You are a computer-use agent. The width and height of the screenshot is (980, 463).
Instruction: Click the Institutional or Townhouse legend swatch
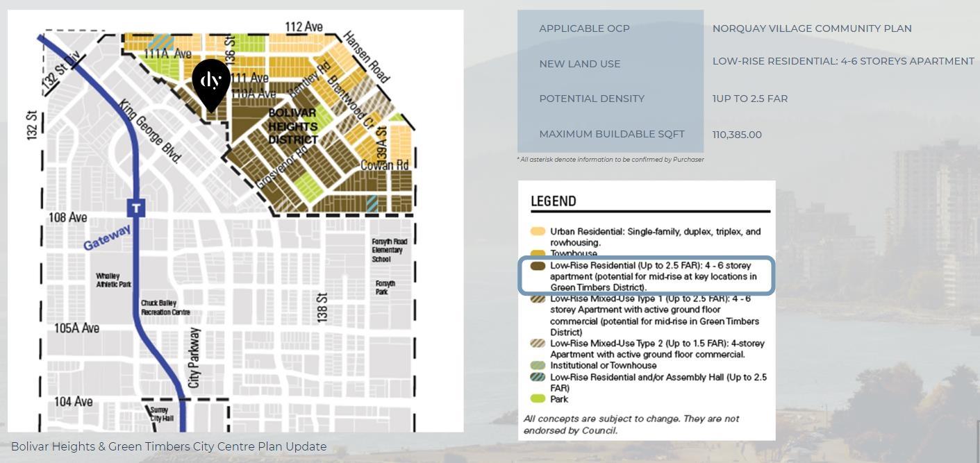(x=538, y=366)
